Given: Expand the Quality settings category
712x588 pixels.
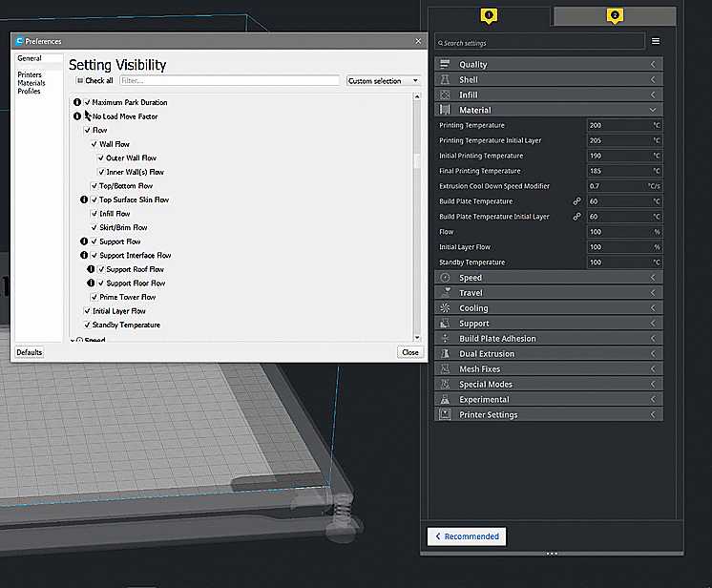Looking at the screenshot, I should pyautogui.click(x=549, y=64).
